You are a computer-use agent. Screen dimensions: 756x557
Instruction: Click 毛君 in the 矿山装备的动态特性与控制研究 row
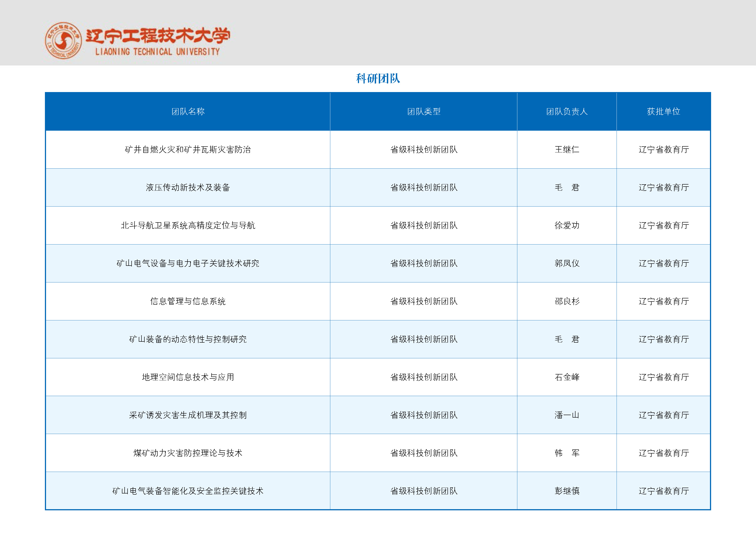pyautogui.click(x=567, y=339)
